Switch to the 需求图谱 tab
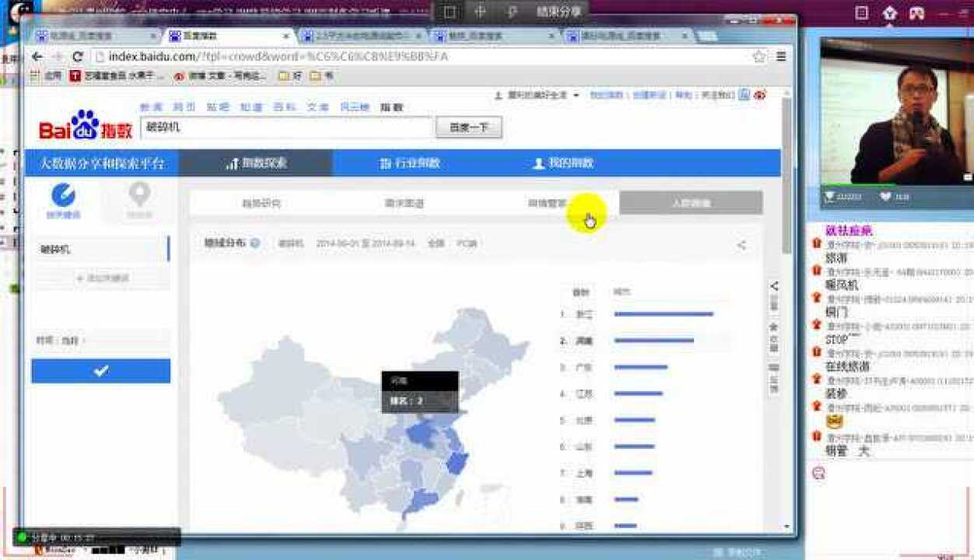 [x=405, y=203]
